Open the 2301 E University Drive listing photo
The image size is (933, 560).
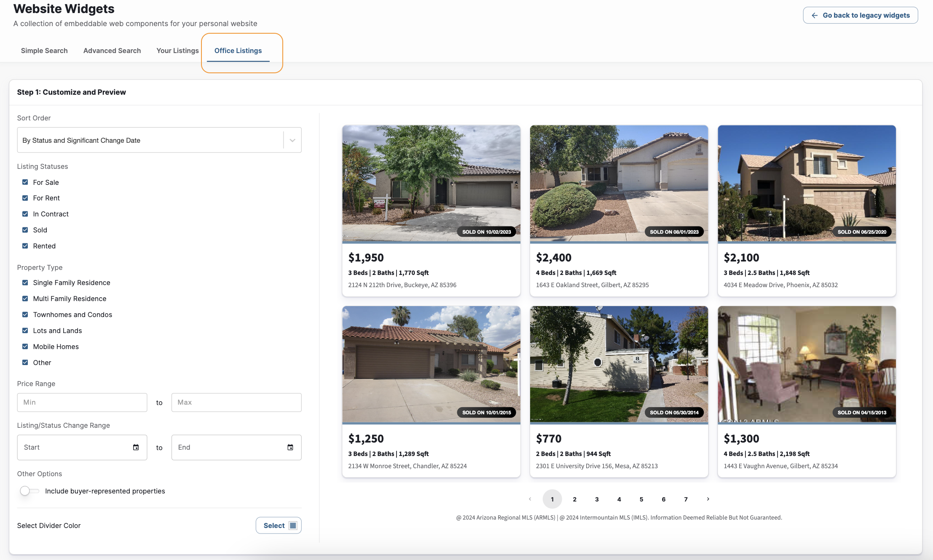pos(619,364)
